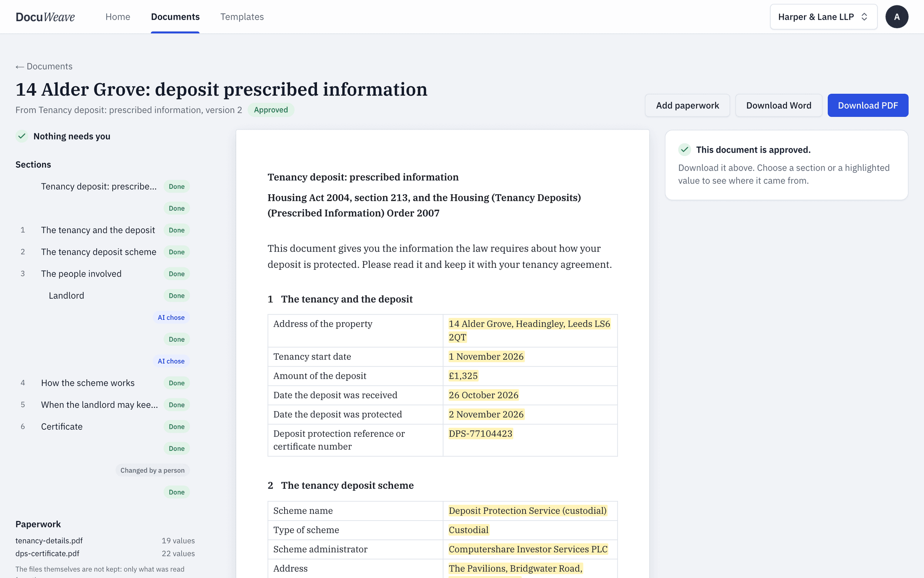
Task: Select section 3 The people involved
Action: point(103,274)
